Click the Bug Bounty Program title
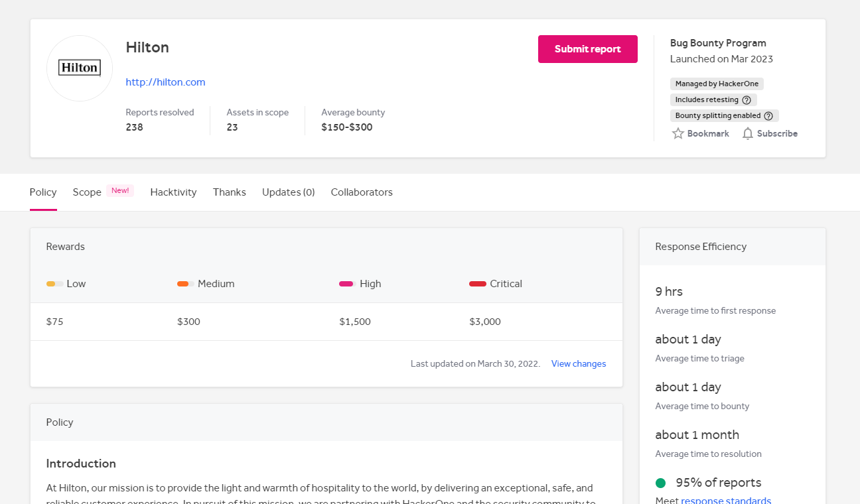Viewport: 860px width, 504px height. (718, 43)
